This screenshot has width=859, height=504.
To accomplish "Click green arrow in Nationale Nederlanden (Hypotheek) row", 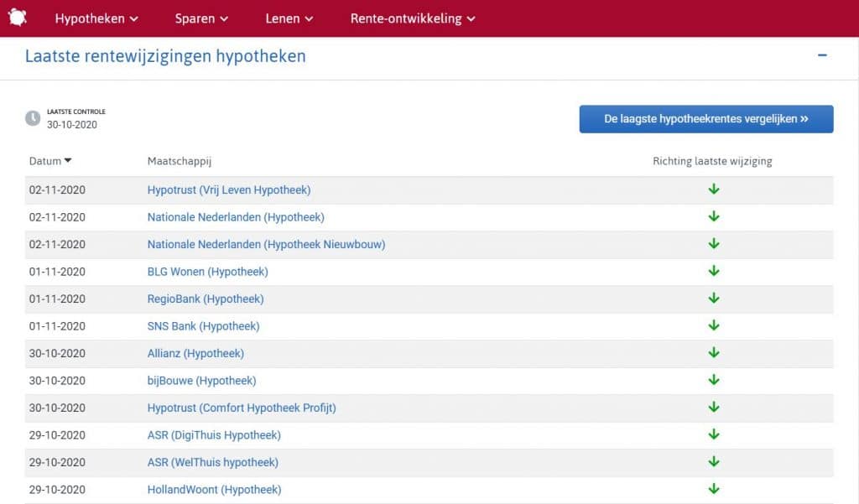I will [x=713, y=217].
